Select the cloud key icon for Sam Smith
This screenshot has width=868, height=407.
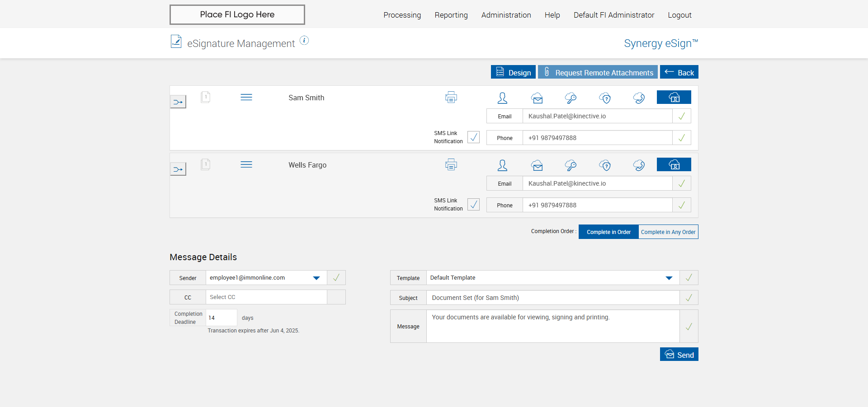(571, 98)
